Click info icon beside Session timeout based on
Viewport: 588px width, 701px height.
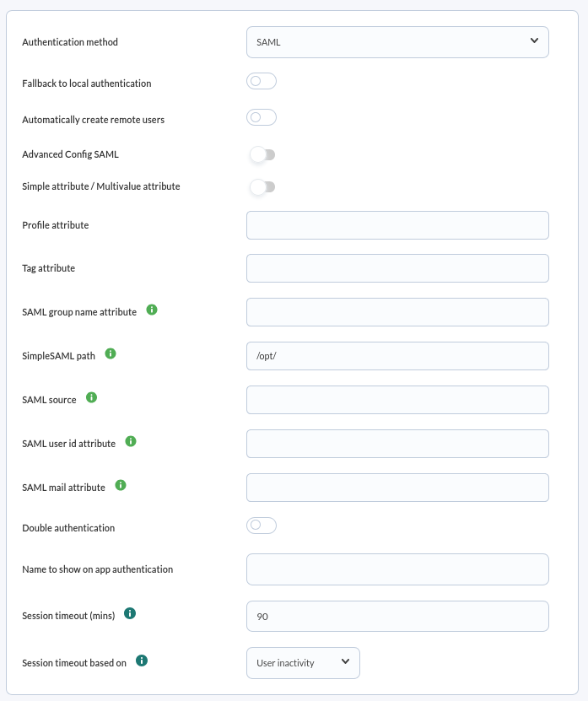click(x=141, y=661)
